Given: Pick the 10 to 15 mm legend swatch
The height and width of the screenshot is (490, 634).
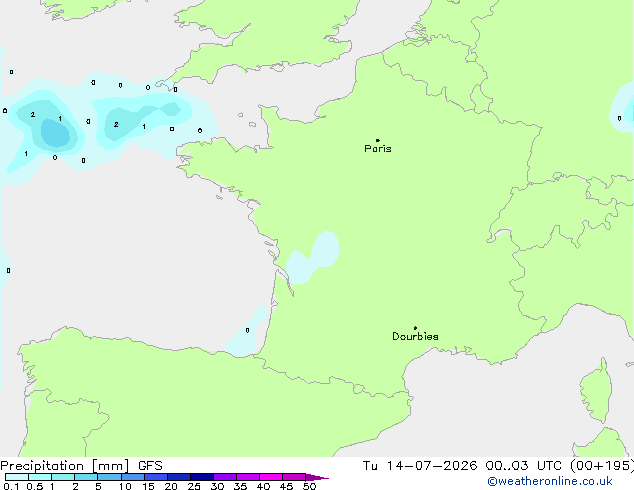Looking at the screenshot, I should pos(132,477).
